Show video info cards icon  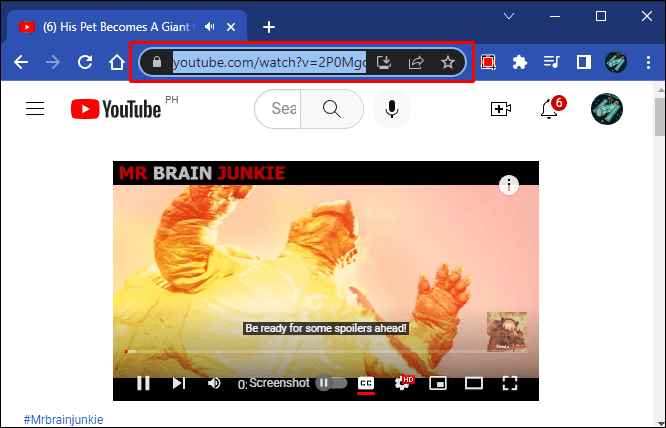click(x=509, y=185)
